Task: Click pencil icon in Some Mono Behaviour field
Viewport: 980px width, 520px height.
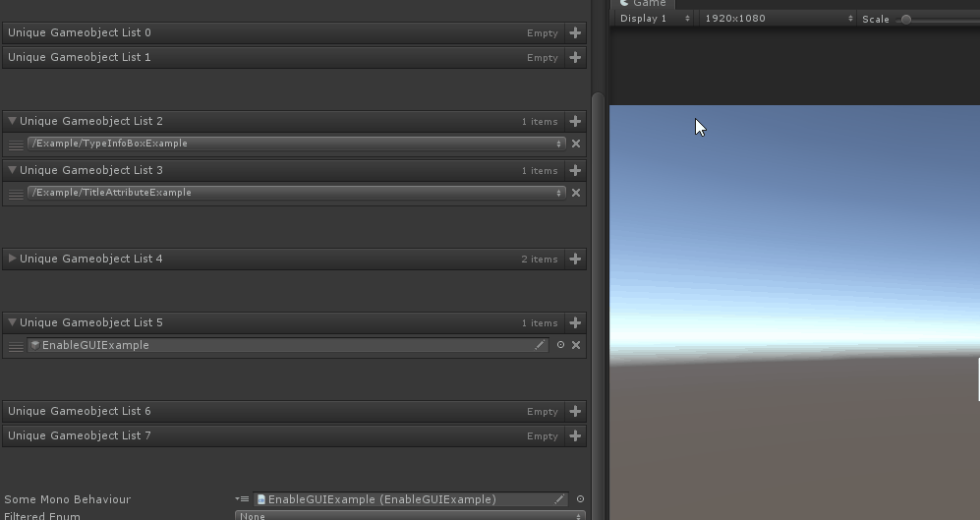Action: click(559, 498)
